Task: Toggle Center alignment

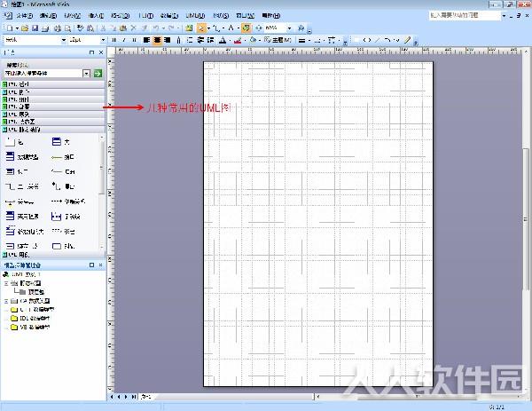Action: point(157,40)
